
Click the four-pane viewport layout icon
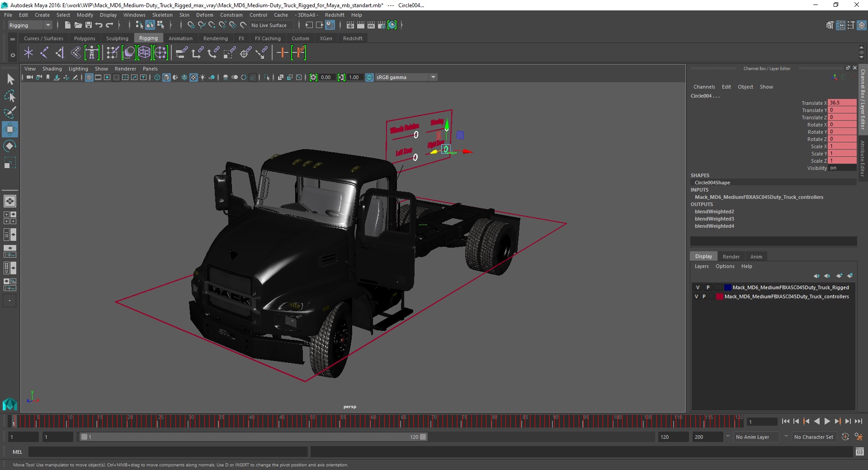(x=9, y=218)
